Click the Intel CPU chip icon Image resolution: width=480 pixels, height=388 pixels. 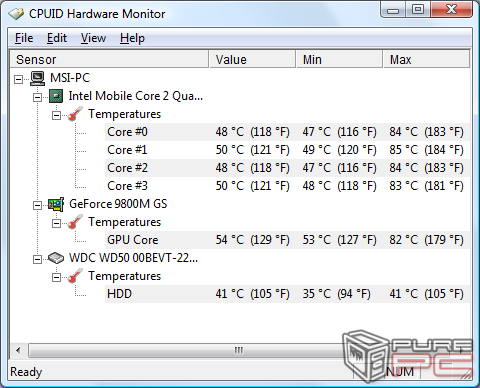coord(56,96)
